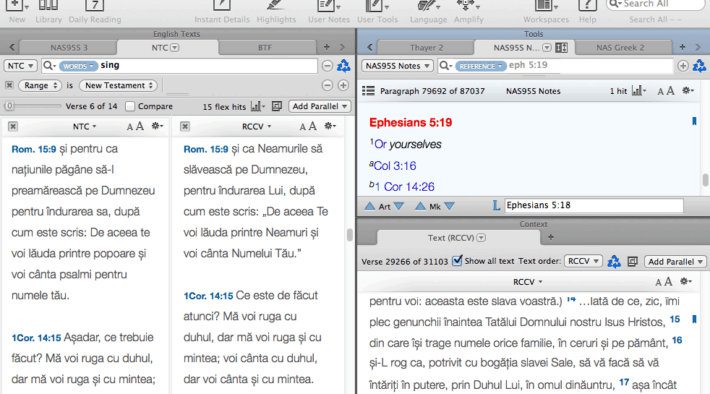710x394 pixels.
Task: Open Amplify tool icon
Action: [x=468, y=12]
